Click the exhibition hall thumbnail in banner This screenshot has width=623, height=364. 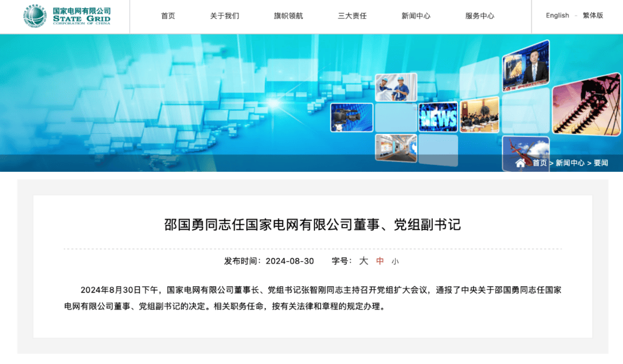point(396,148)
